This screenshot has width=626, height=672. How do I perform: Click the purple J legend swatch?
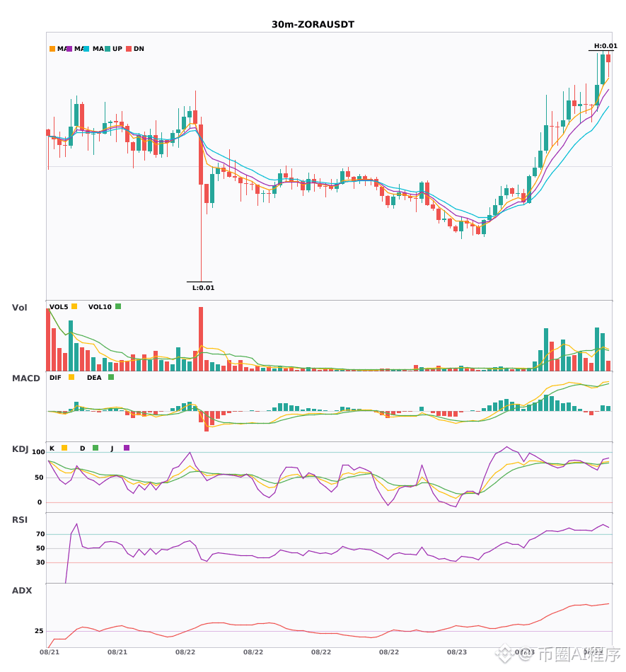pyautogui.click(x=127, y=448)
